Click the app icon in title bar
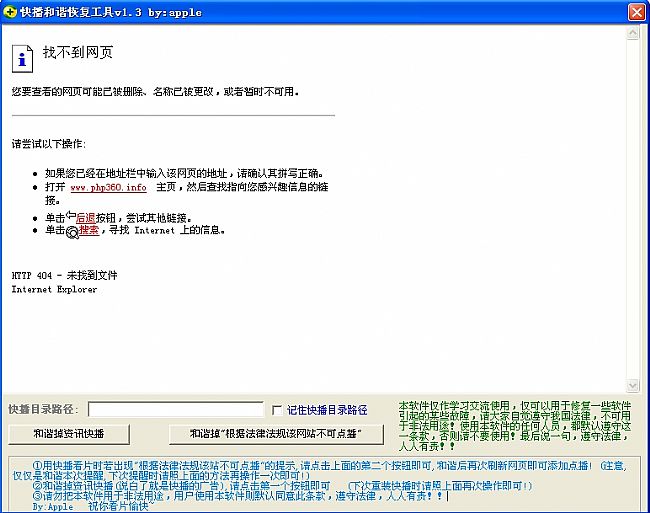The height and width of the screenshot is (513, 650). (x=10, y=12)
